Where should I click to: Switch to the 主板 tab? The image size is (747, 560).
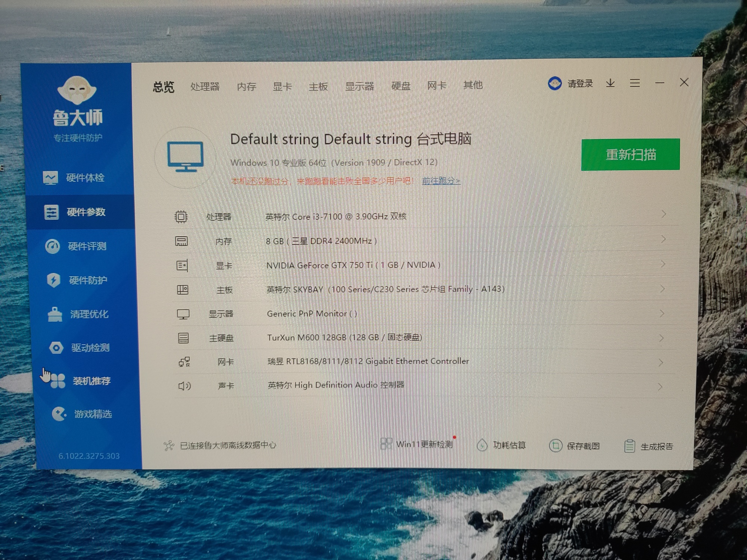pos(318,86)
